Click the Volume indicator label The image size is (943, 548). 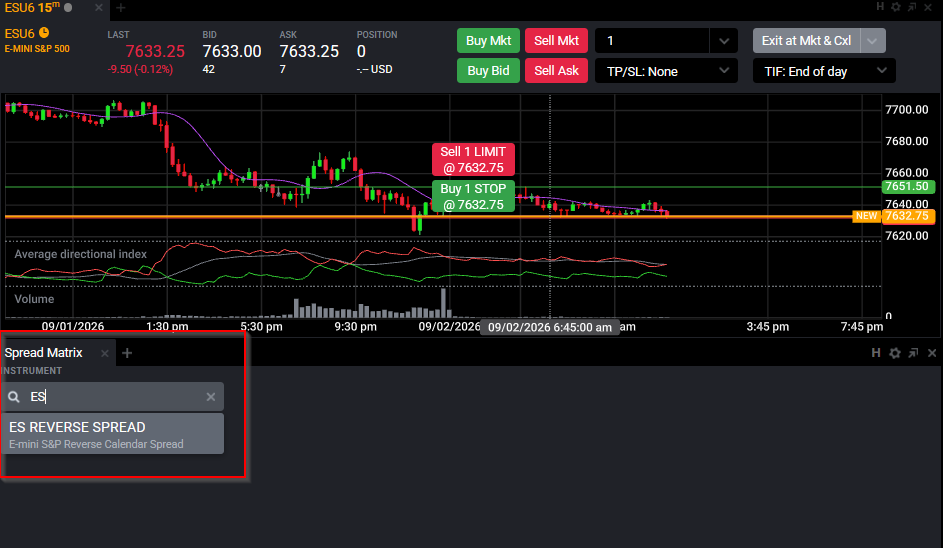(34, 299)
